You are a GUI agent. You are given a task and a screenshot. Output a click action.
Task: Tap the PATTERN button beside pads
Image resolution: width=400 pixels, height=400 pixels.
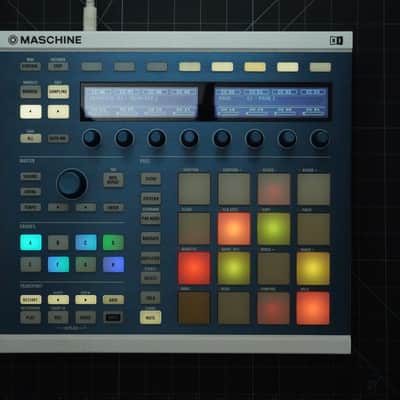(x=151, y=199)
